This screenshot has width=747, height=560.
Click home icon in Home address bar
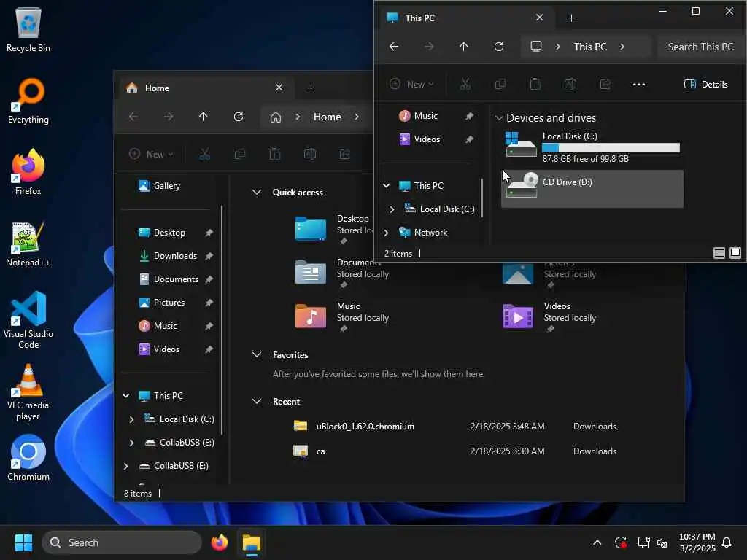click(x=275, y=117)
